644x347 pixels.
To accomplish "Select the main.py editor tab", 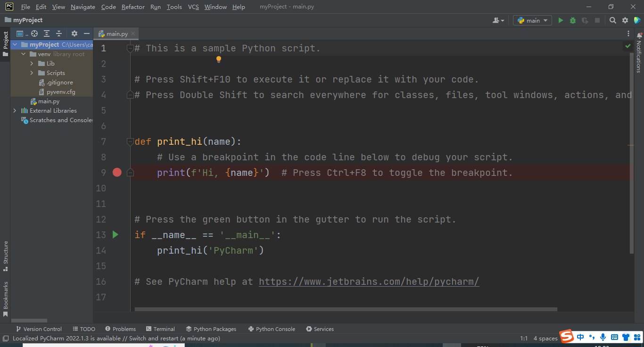I will [x=117, y=33].
